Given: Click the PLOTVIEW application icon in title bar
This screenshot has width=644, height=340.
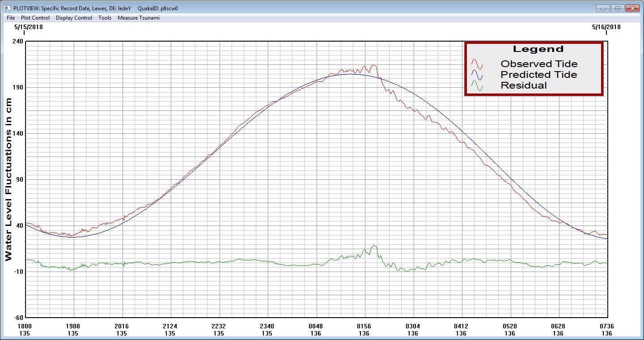Looking at the screenshot, I should click(7, 8).
